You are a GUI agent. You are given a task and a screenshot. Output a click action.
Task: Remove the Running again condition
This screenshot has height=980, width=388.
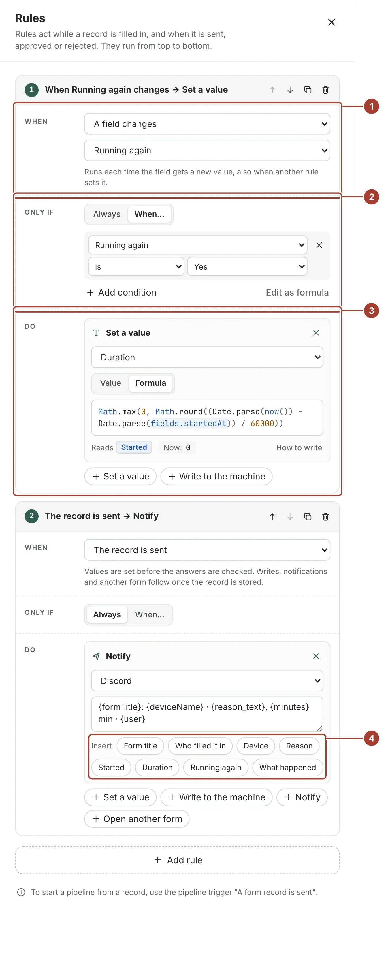[319, 245]
